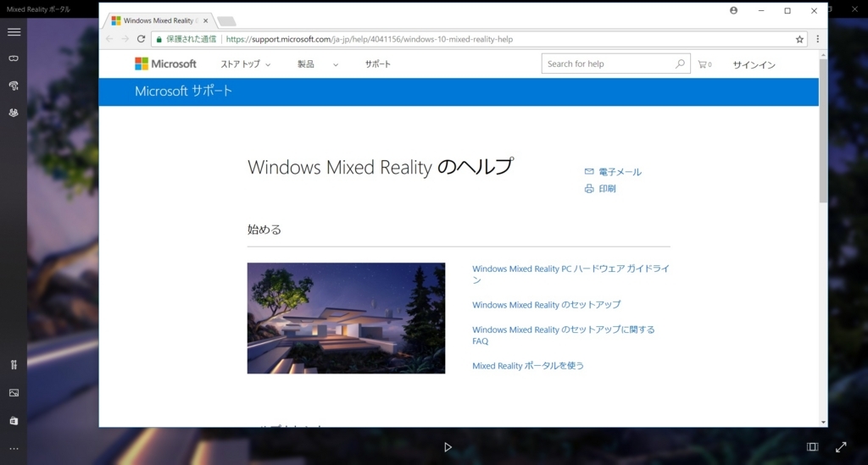Screen dimensions: 868x465
Task: Expand the portal preview to full screen
Action: pos(841,446)
